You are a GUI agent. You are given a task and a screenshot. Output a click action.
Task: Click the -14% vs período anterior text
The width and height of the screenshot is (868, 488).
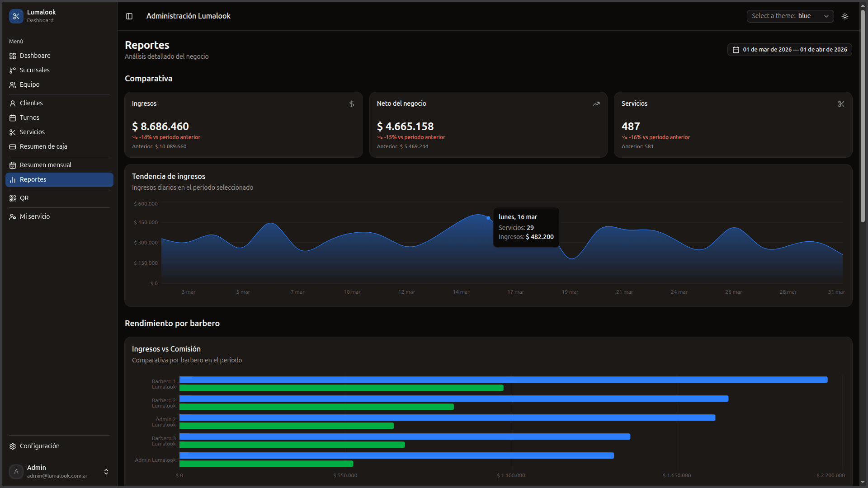click(170, 137)
